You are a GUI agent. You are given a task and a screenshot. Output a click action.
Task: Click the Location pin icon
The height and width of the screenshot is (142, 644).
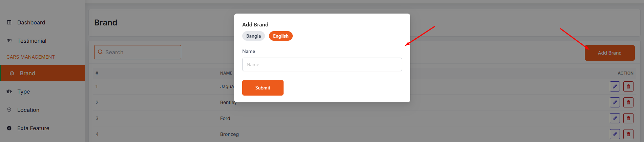(9, 110)
